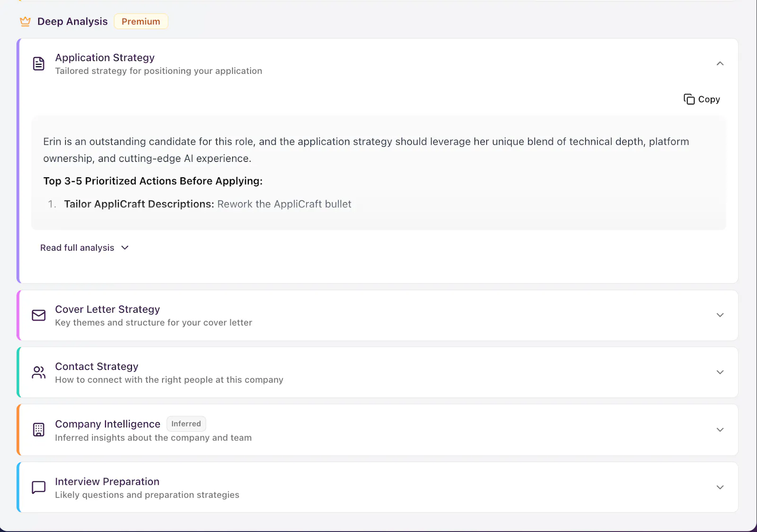Click the Cover Letter Strategy envelope icon
This screenshot has width=757, height=532.
click(39, 315)
